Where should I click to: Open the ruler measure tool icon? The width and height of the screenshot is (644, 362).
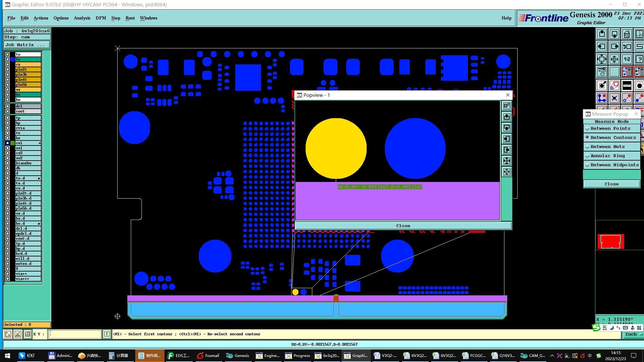(627, 85)
